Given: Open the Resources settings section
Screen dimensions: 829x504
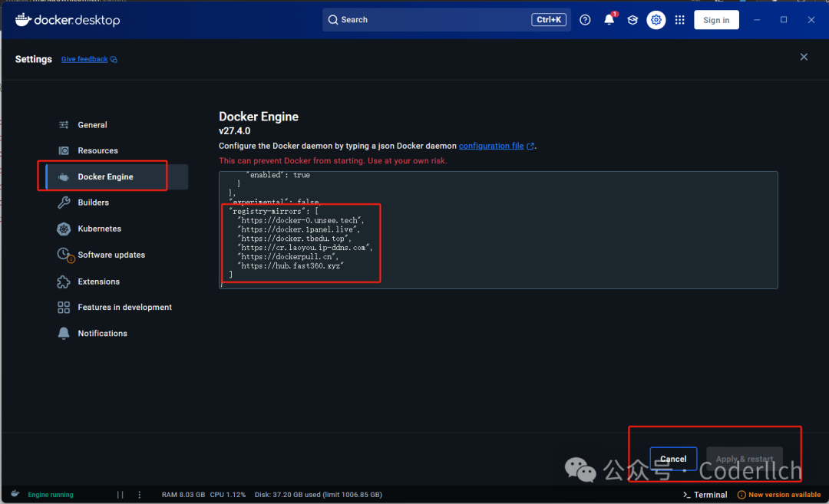Looking at the screenshot, I should pyautogui.click(x=97, y=150).
